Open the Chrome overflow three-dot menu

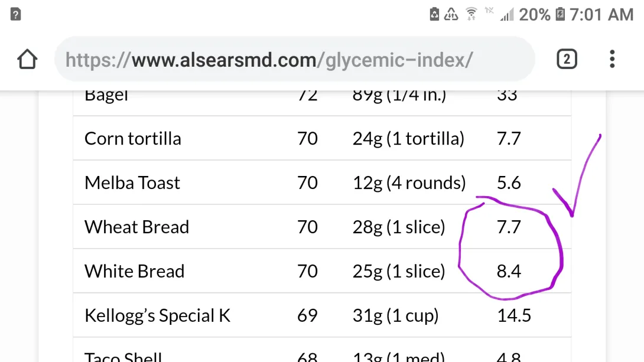[x=612, y=59]
